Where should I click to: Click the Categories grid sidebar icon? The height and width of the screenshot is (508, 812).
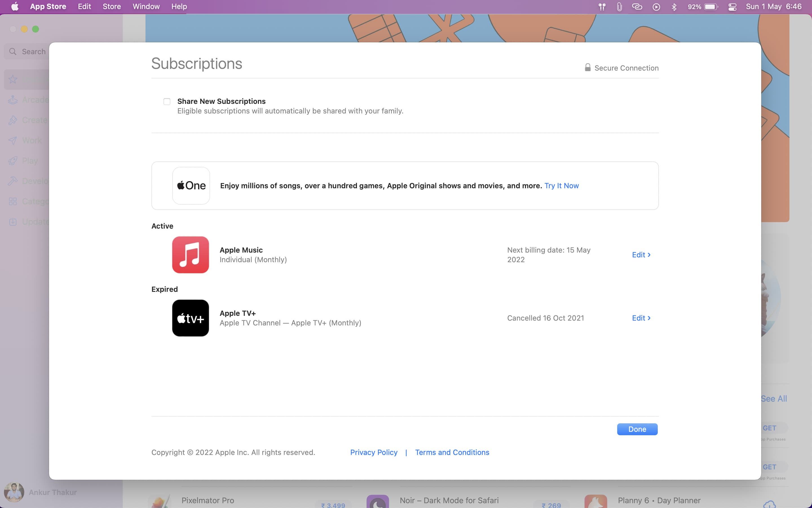[13, 201]
